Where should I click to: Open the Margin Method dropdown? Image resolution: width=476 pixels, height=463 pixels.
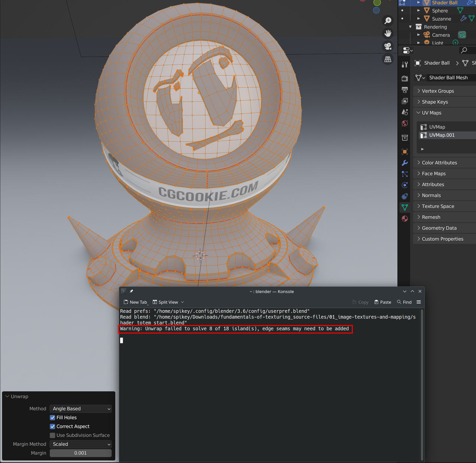pos(81,444)
